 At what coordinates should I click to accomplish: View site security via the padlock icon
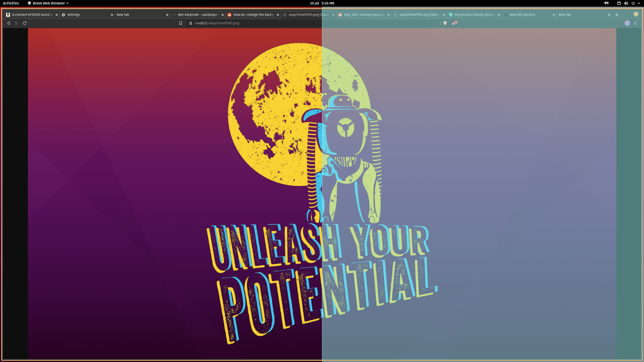click(x=190, y=23)
